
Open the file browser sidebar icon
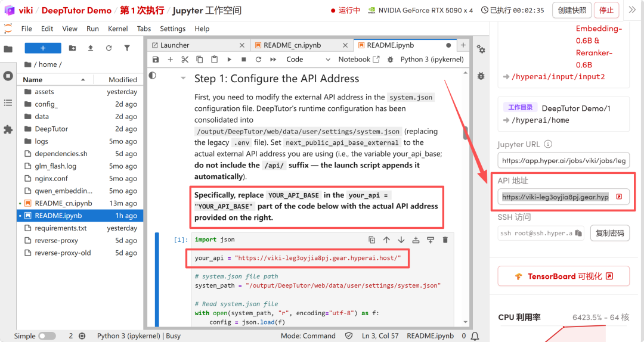(8, 49)
